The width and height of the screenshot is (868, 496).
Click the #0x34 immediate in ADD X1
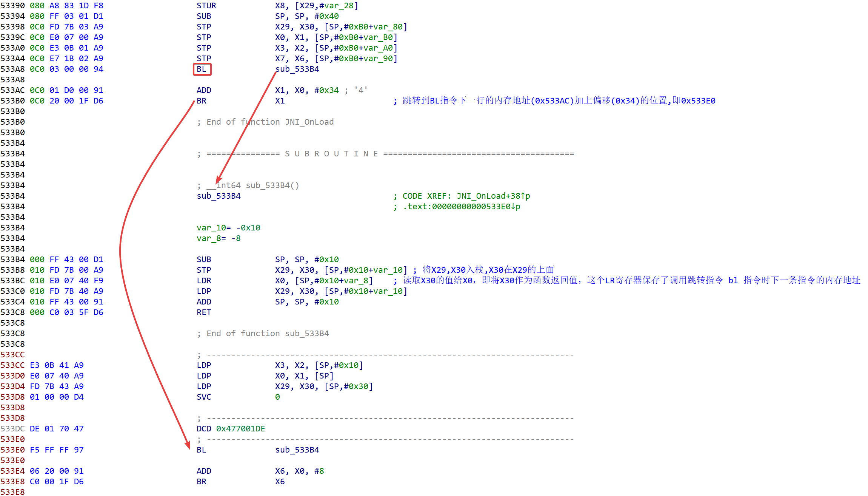coord(326,90)
